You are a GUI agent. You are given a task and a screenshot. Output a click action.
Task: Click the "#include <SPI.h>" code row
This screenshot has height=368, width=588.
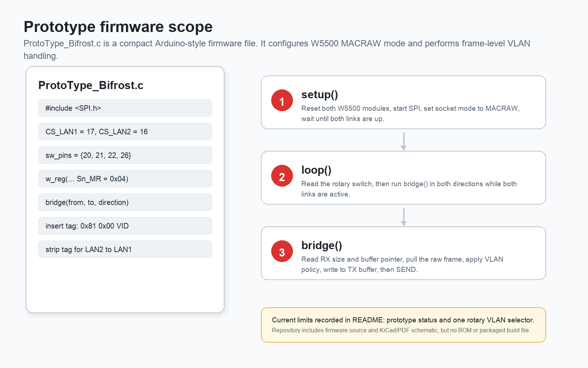click(125, 108)
